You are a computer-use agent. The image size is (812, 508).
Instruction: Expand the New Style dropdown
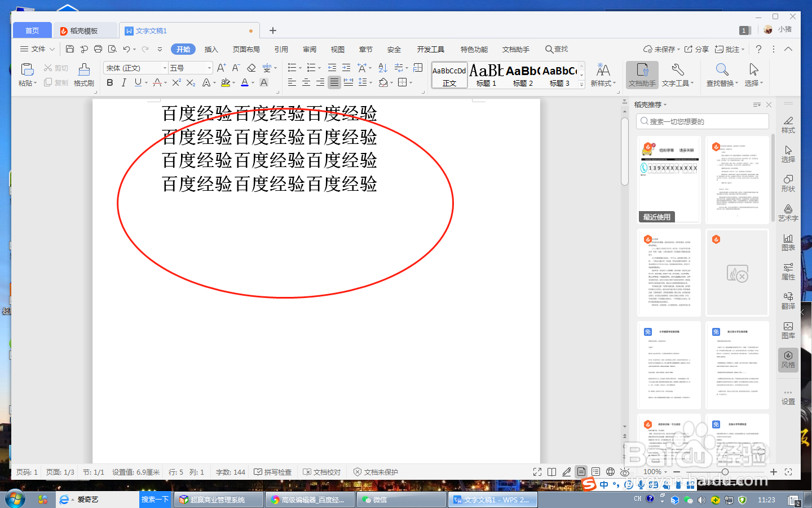(615, 83)
